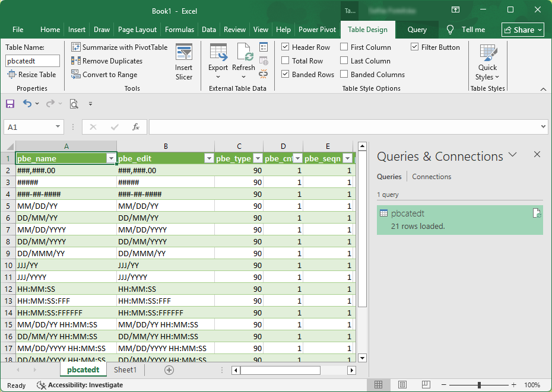Open the pbe_name column filter dropdown
Screen dimensions: 552x392
110,158
